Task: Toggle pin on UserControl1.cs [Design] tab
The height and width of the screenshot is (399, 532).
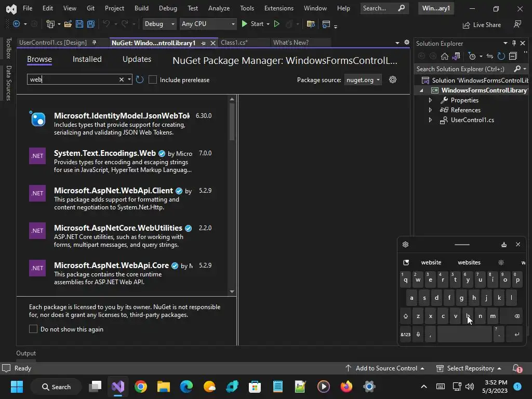Action: tap(95, 43)
